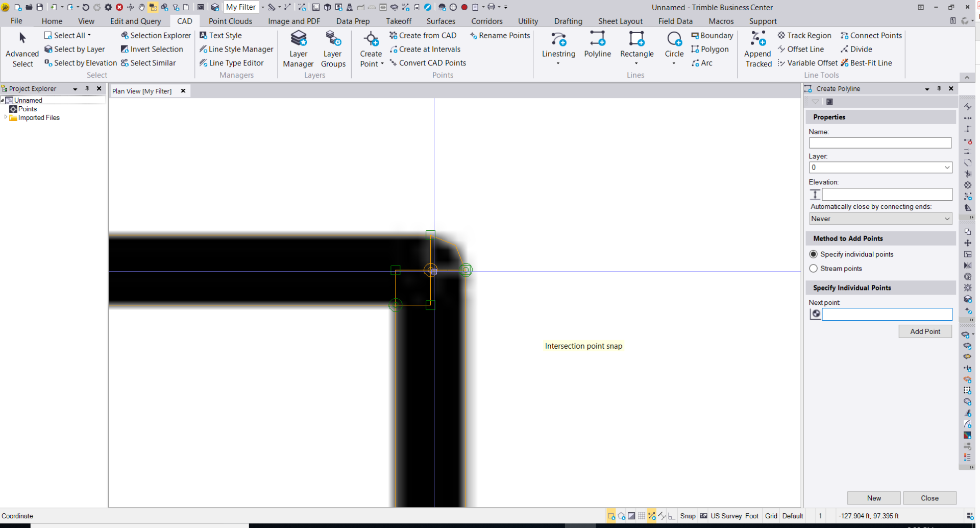The width and height of the screenshot is (980, 528).
Task: Click the polyline Name input field
Action: pos(880,143)
